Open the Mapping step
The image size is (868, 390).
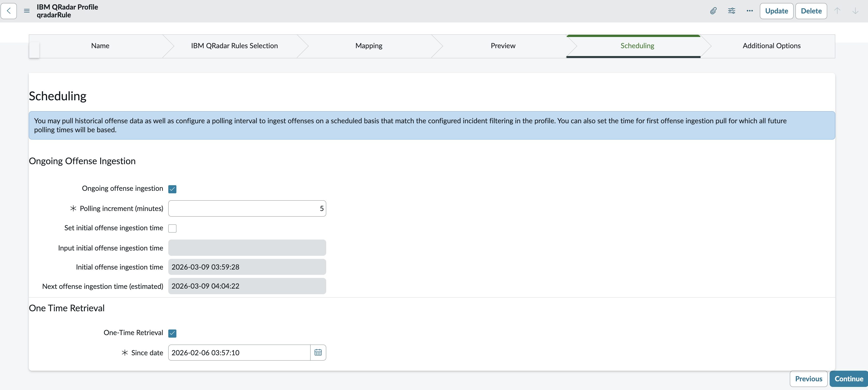pos(369,46)
